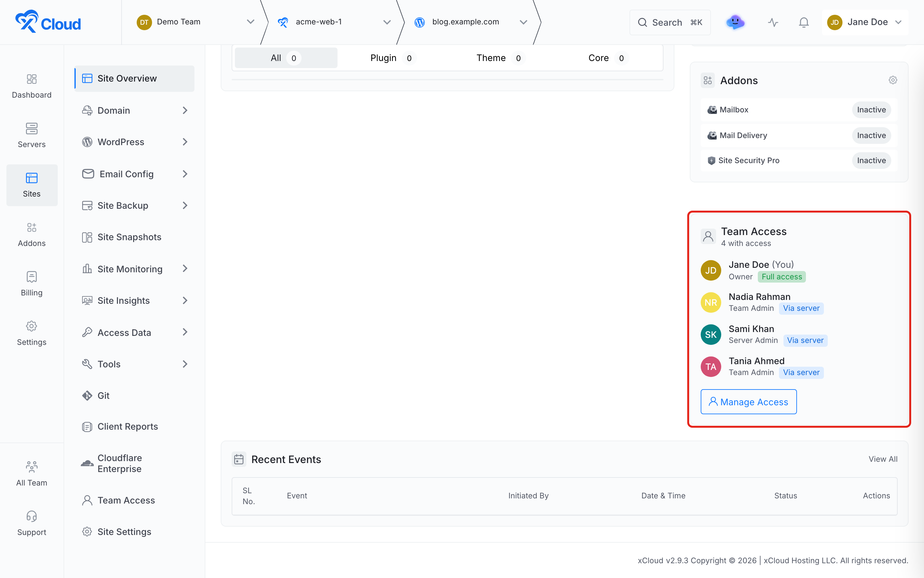924x578 pixels.
Task: Open Support in the left rail
Action: pyautogui.click(x=32, y=523)
